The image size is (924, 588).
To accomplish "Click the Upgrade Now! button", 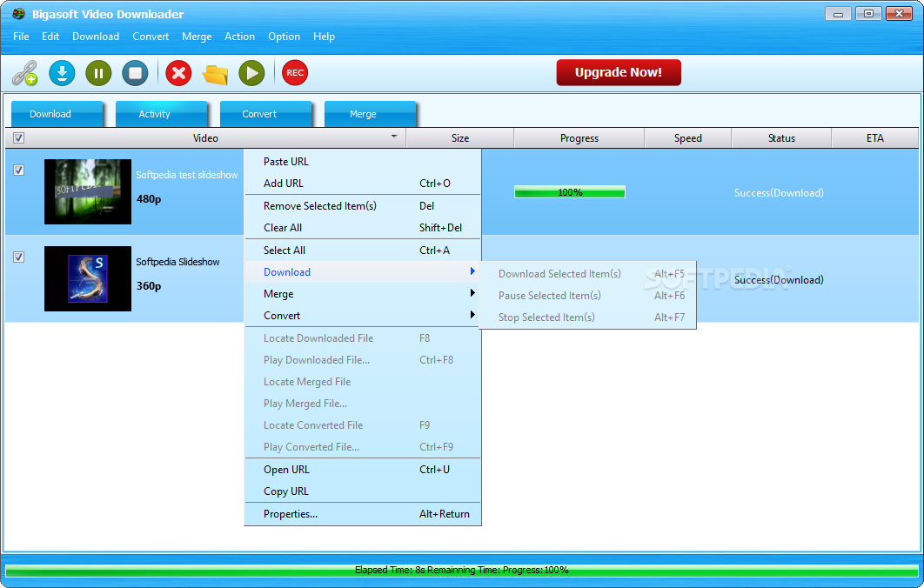I will pos(618,72).
